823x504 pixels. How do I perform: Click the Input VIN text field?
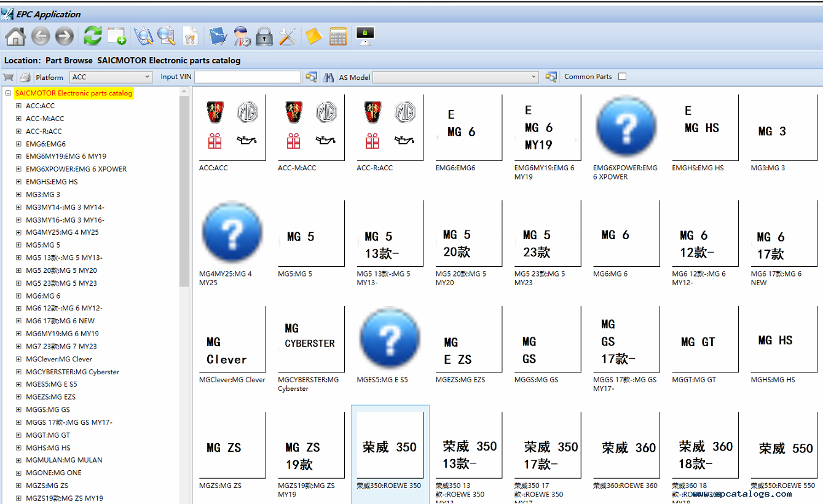click(248, 77)
